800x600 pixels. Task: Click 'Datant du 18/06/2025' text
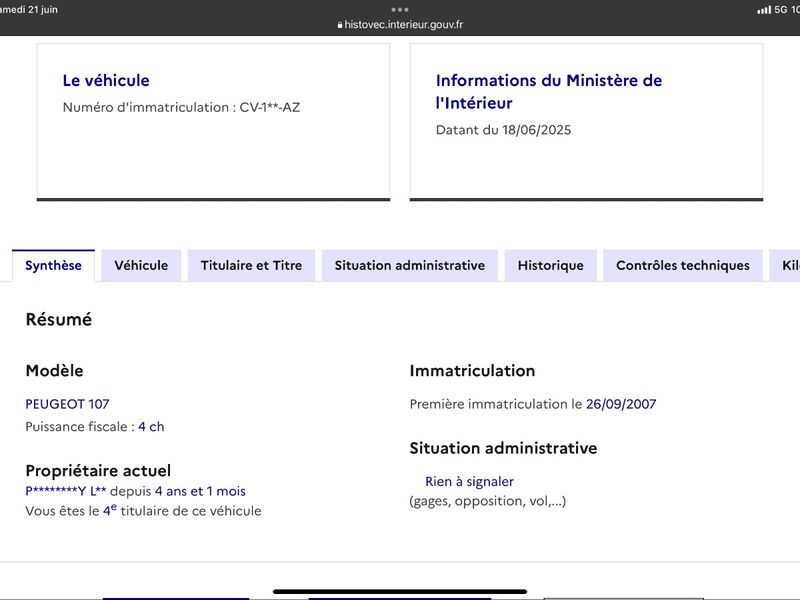point(503,130)
